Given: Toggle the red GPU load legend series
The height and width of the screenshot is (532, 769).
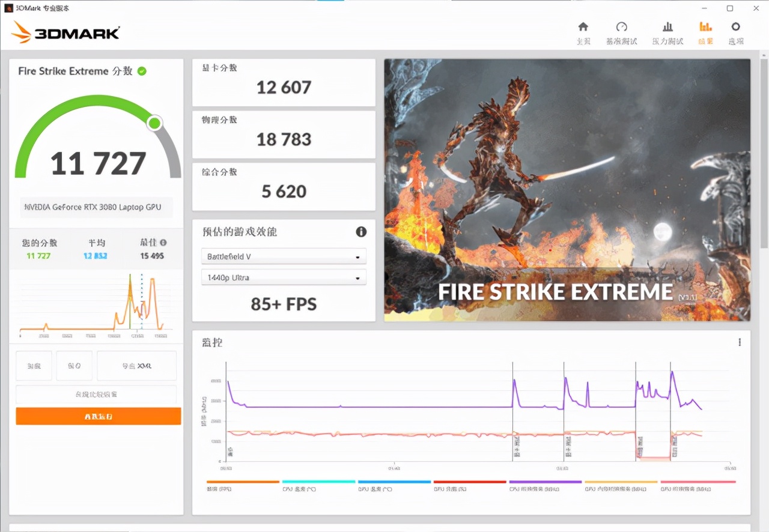Looking at the screenshot, I should click(470, 482).
